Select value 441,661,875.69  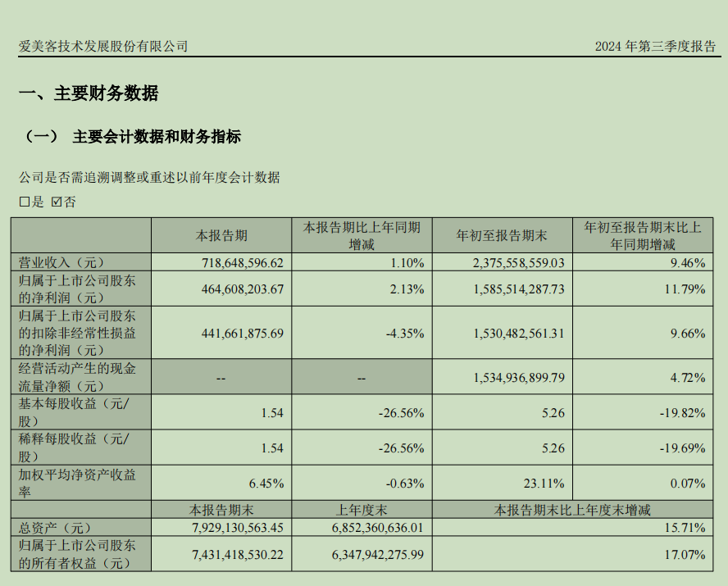243,333
